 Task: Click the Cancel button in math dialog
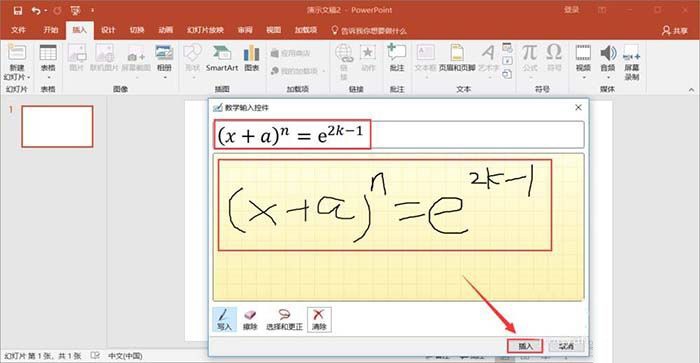[566, 346]
